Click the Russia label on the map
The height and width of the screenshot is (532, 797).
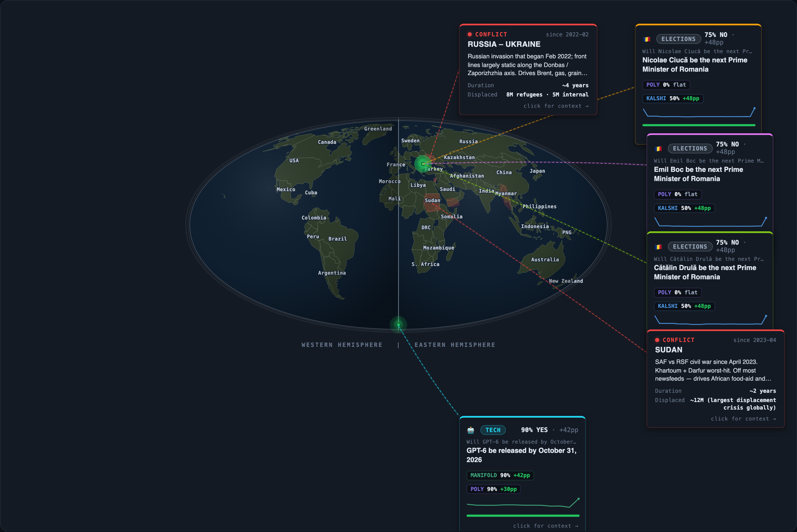468,142
